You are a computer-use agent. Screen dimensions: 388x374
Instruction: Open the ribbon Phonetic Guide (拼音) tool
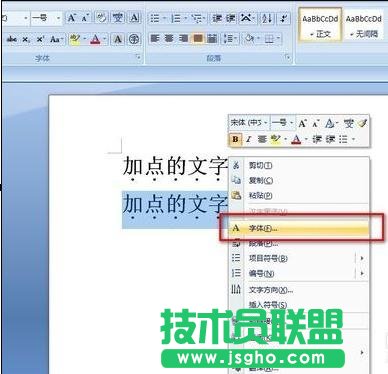click(117, 18)
